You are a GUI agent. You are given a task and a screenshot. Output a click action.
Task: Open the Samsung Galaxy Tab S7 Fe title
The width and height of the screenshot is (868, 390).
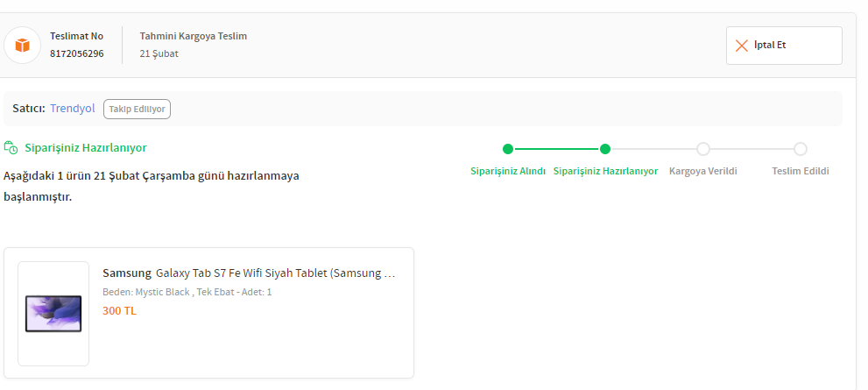coord(250,273)
